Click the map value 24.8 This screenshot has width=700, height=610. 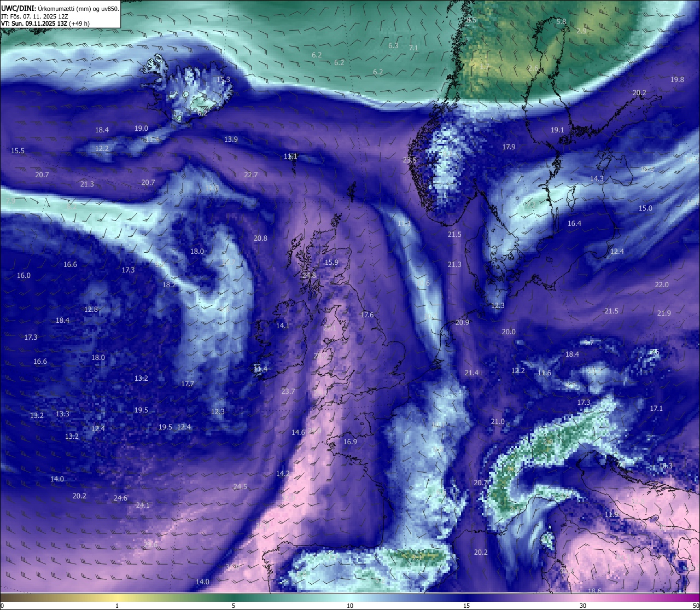tap(309, 275)
